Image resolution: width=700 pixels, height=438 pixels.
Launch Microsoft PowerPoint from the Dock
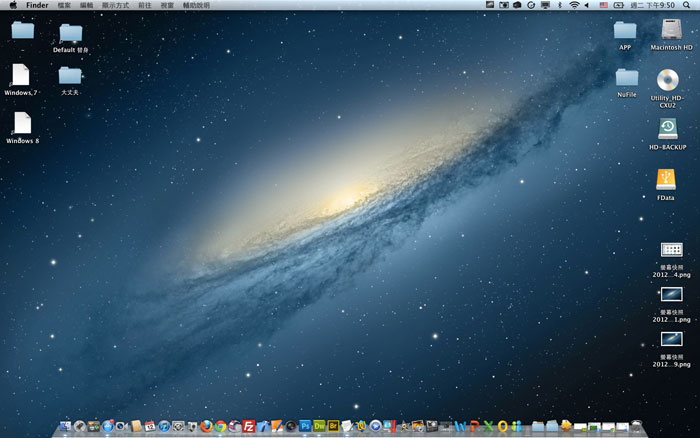point(474,427)
